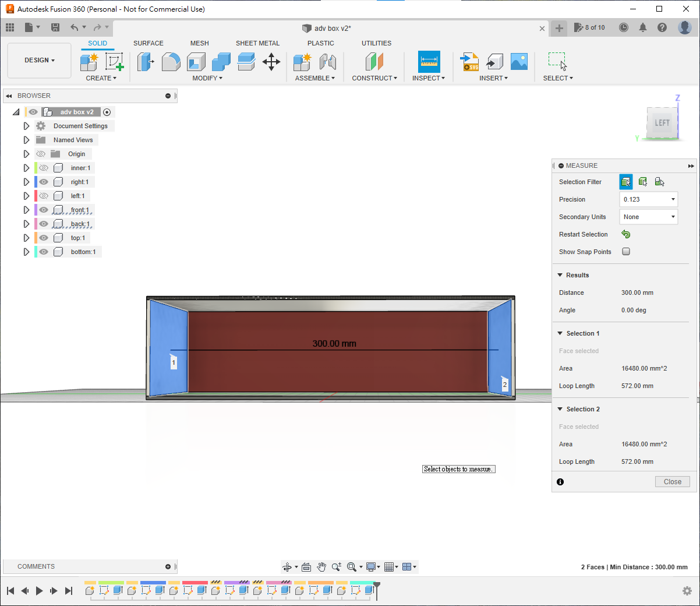Hide the right:1 component
700x606 pixels.
[x=44, y=182]
